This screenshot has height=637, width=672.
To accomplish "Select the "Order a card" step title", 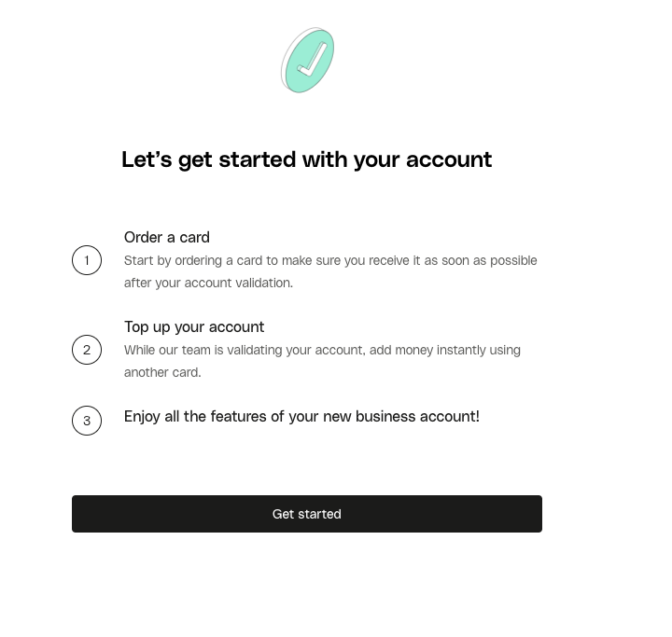I will (167, 237).
